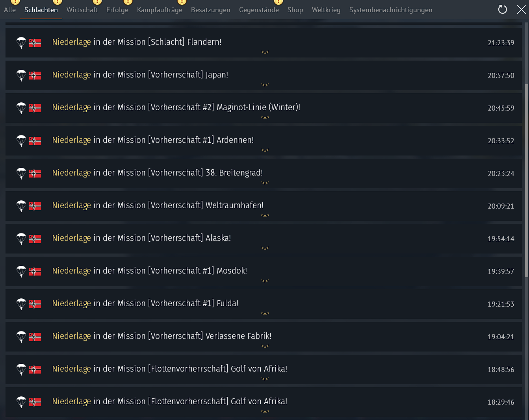Click the "[Schlacht] Flandern!" message text
The width and height of the screenshot is (529, 420).
coord(185,42)
